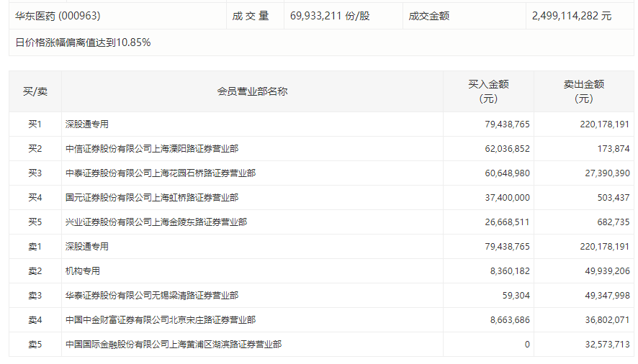
Task: Select the text 日价格涨幅偏离值达到10.85%
Action: (x=83, y=42)
